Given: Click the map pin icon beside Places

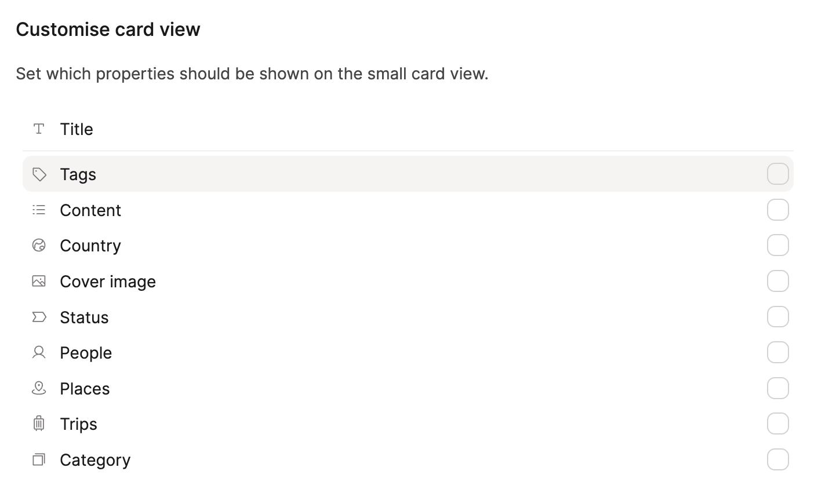Looking at the screenshot, I should 38,388.
